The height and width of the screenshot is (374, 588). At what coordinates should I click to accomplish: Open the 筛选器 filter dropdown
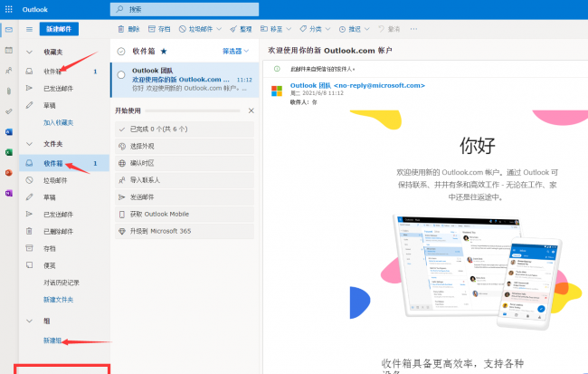pos(235,51)
